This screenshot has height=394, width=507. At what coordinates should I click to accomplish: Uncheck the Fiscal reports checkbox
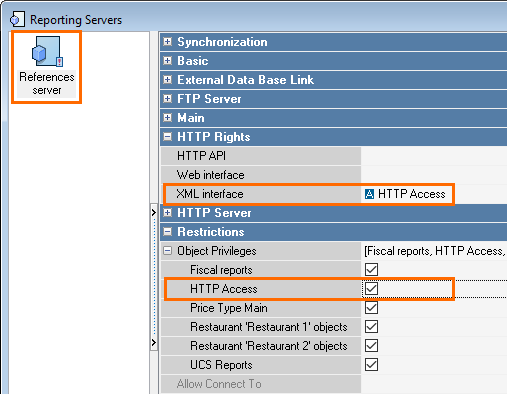click(371, 270)
